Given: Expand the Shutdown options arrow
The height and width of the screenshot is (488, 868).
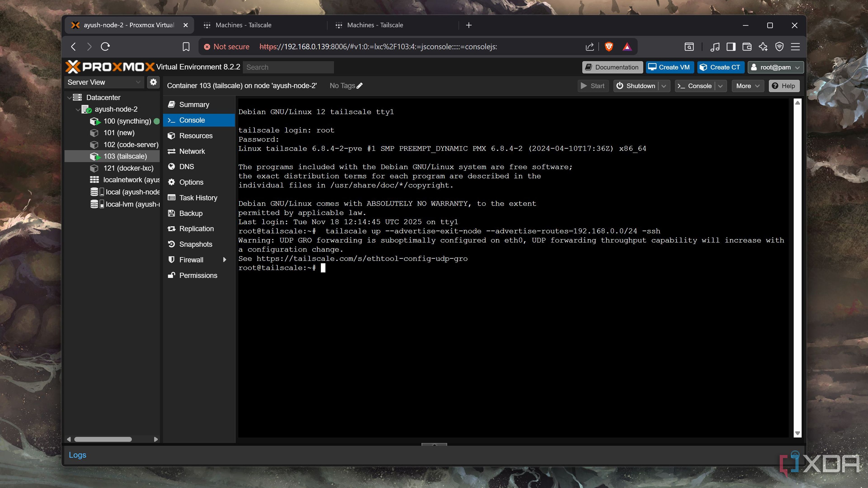Looking at the screenshot, I should click(x=664, y=86).
